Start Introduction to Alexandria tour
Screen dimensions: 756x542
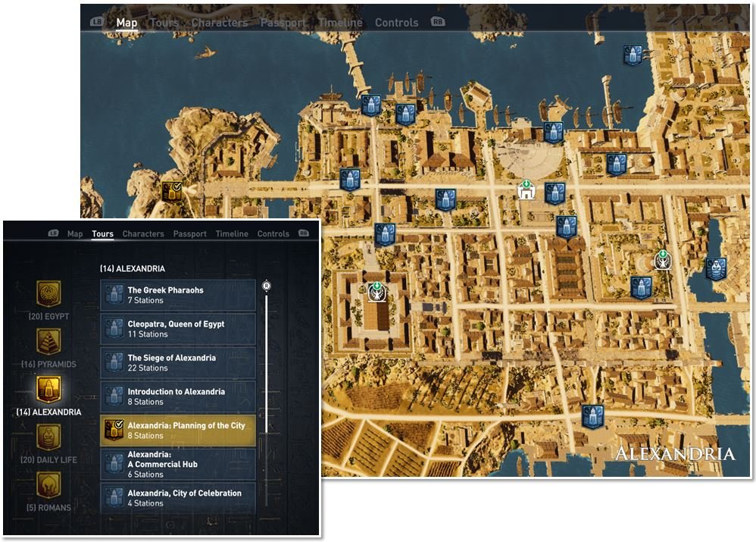tap(178, 396)
